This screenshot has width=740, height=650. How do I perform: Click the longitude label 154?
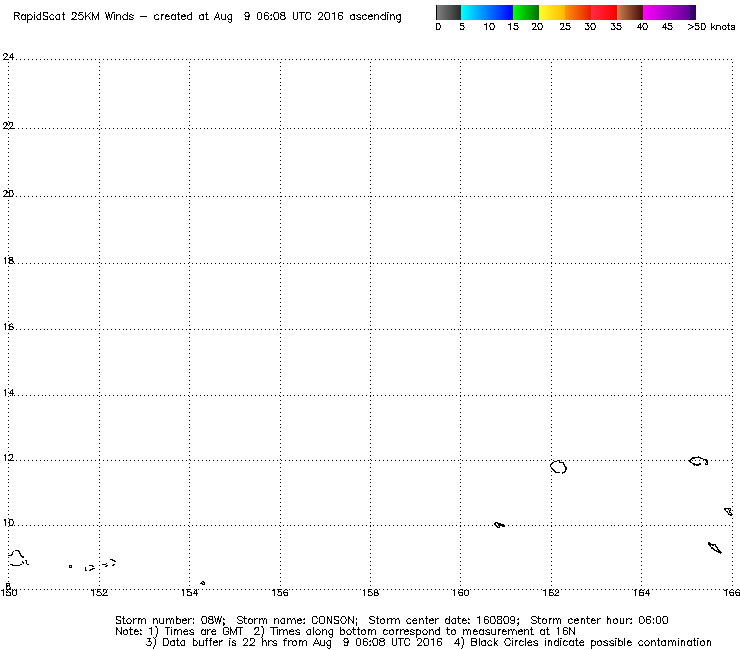pos(190,593)
